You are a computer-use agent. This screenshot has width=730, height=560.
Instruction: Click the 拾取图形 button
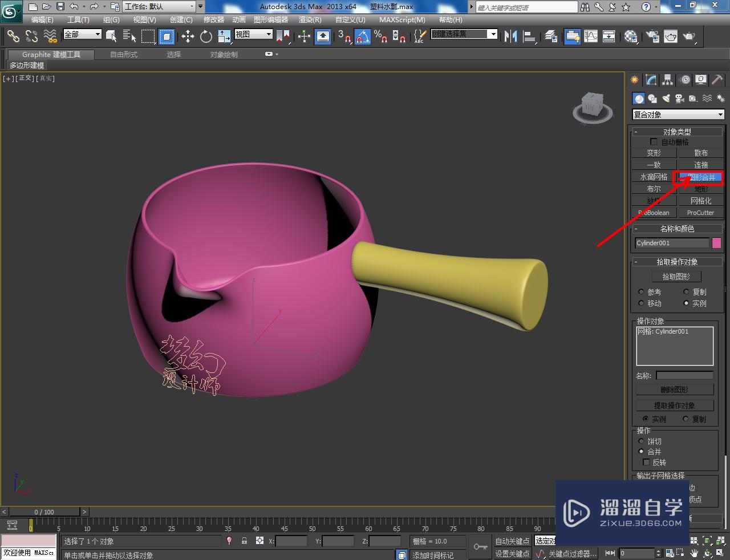pyautogui.click(x=676, y=277)
